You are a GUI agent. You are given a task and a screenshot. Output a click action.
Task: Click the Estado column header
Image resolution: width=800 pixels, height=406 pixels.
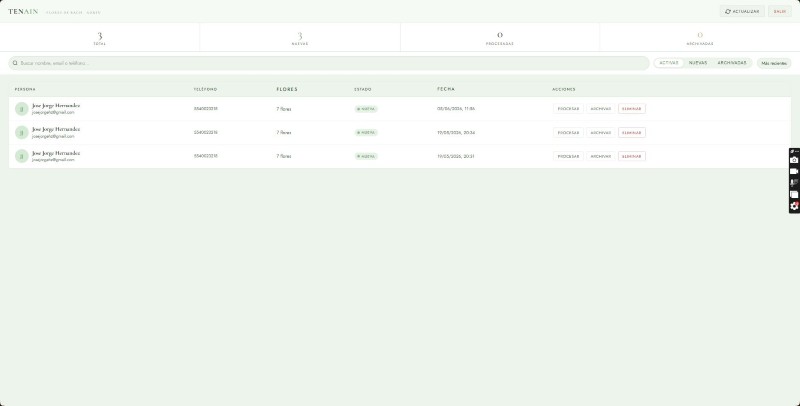tap(363, 89)
